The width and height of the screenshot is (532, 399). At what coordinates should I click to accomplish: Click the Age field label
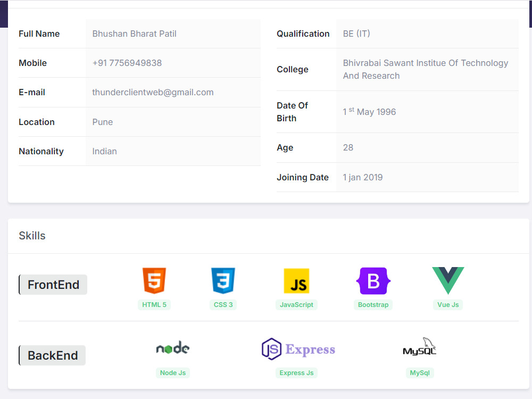tap(285, 147)
